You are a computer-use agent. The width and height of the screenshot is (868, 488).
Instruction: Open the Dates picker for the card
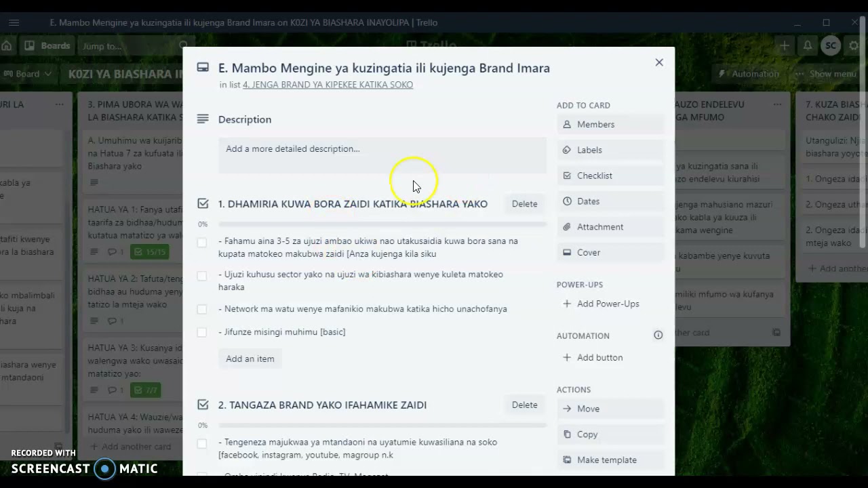[610, 201]
